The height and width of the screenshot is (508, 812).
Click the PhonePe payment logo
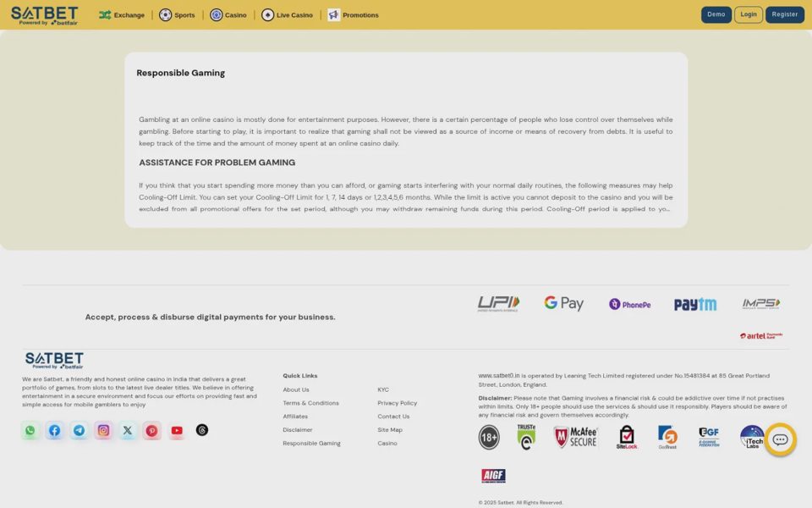[x=629, y=304]
